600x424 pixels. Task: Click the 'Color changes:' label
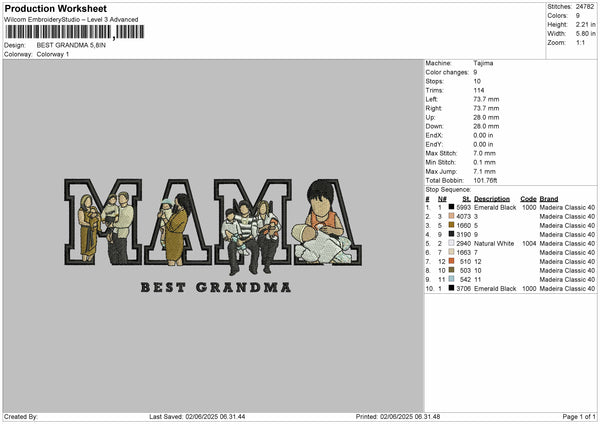click(x=447, y=72)
